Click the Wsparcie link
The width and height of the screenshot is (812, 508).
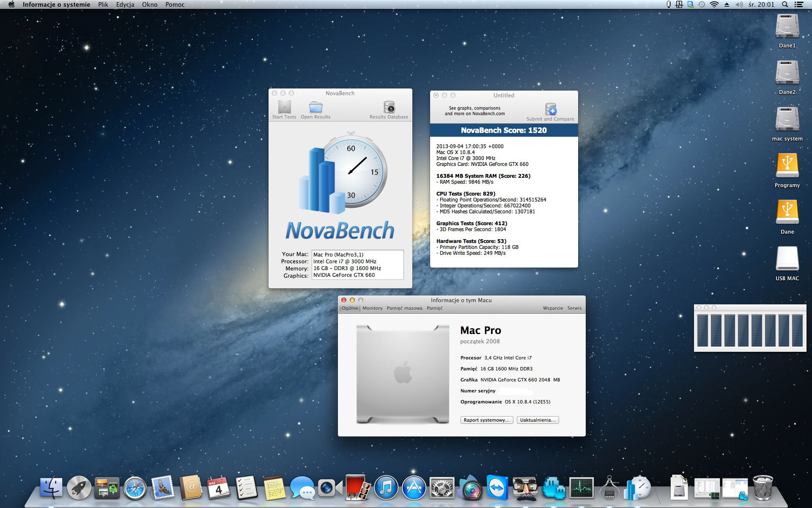(553, 308)
